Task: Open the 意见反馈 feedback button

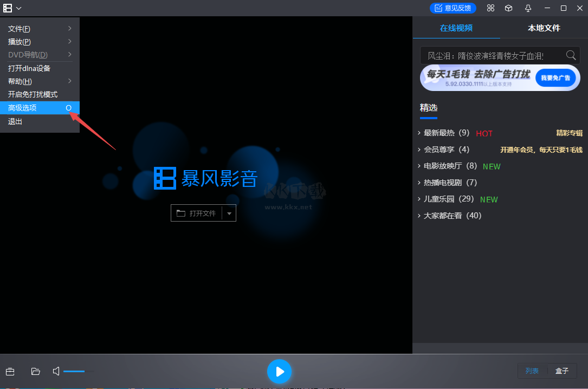Action: pos(453,8)
